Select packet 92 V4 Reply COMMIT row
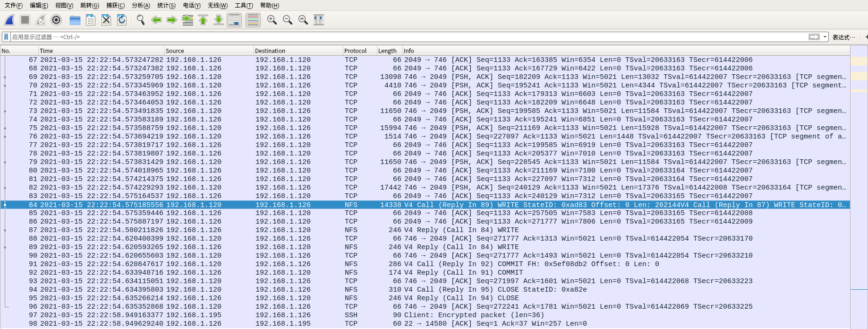The image size is (868, 329). tap(425, 273)
